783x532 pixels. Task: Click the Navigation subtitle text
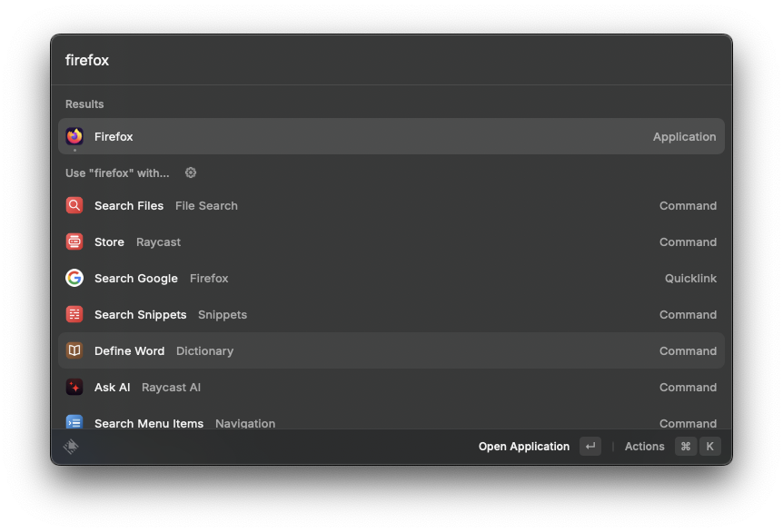click(245, 423)
